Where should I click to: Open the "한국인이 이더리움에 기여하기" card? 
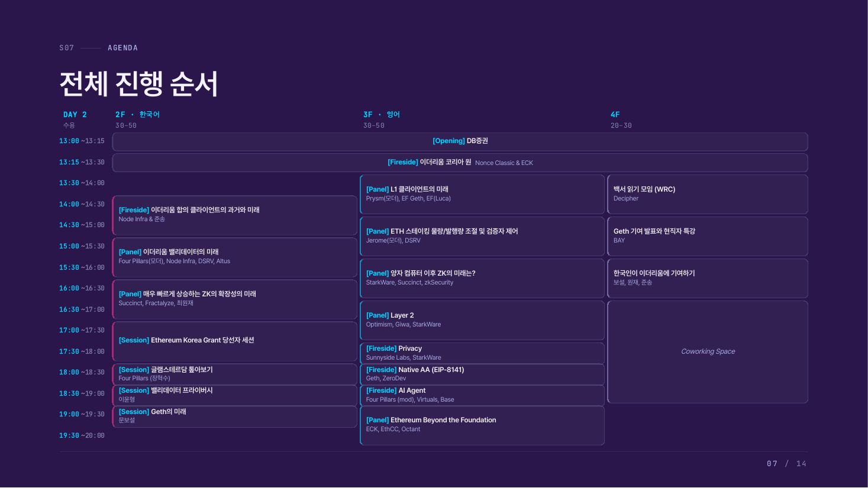point(708,278)
